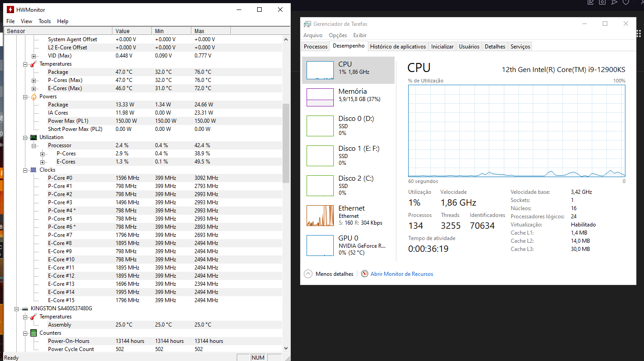
Task: Expand the P-Cores utilization row
Action: 42,154
